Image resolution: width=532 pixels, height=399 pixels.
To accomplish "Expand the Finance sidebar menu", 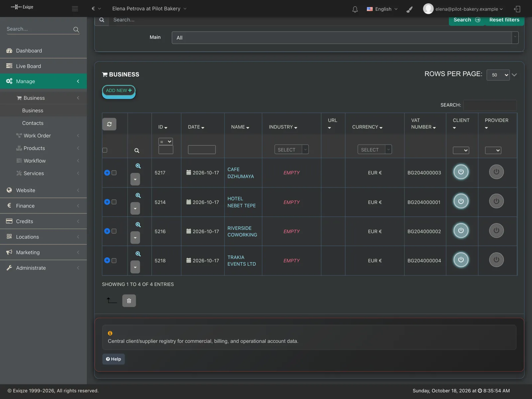I will (x=43, y=206).
